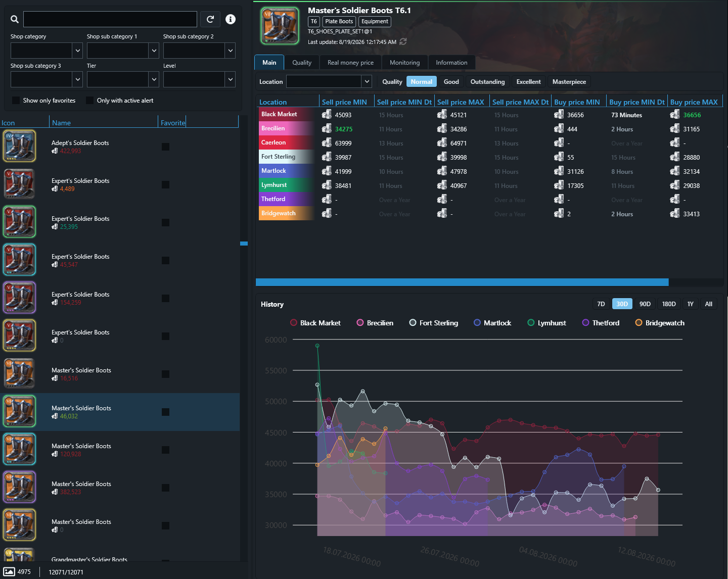Toggle Brecilien series in history legend

tap(375, 323)
